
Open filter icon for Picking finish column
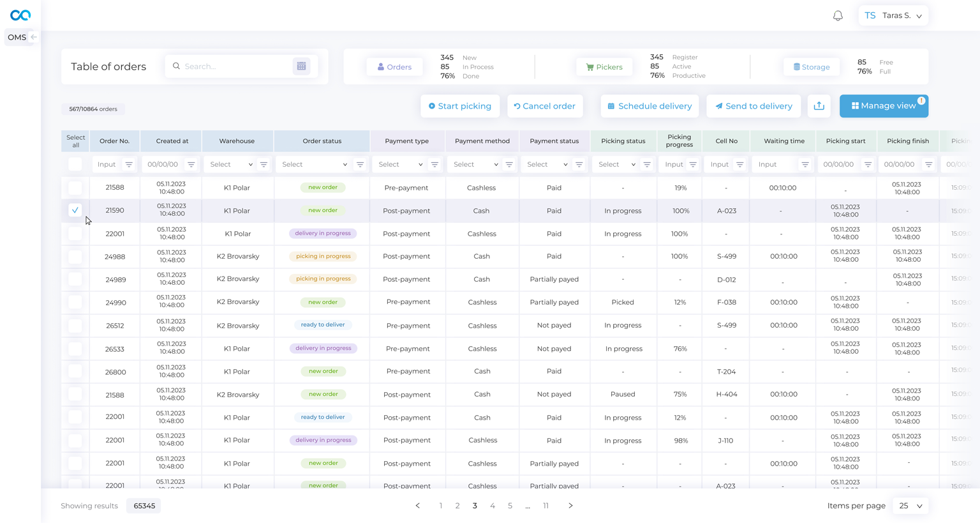point(929,165)
